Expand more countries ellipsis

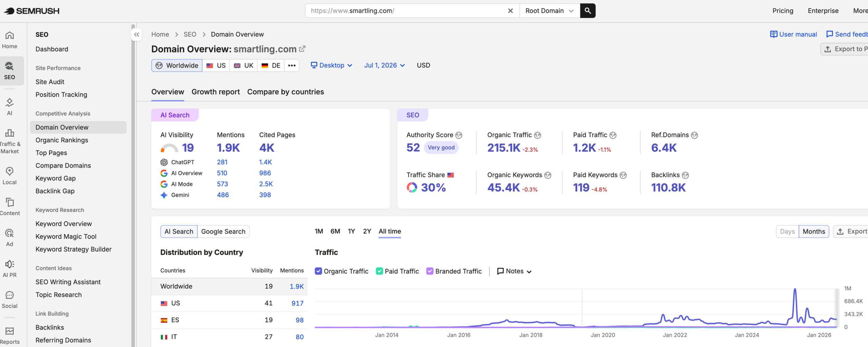(x=292, y=66)
